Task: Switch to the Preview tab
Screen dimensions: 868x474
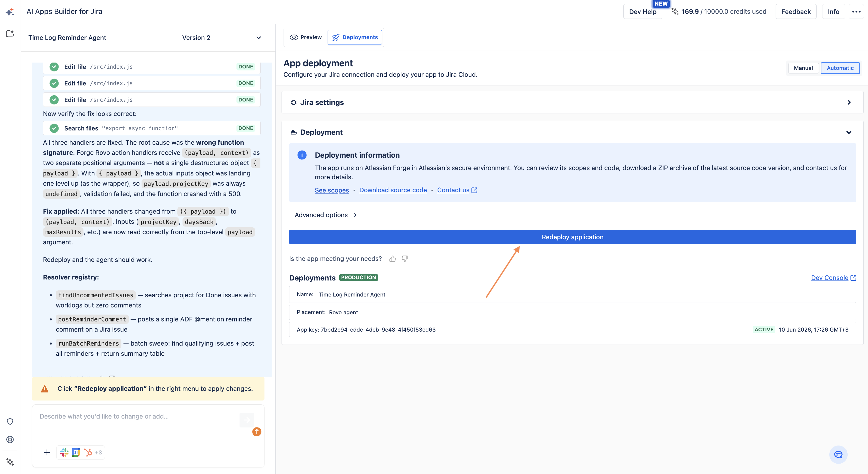Action: click(306, 37)
